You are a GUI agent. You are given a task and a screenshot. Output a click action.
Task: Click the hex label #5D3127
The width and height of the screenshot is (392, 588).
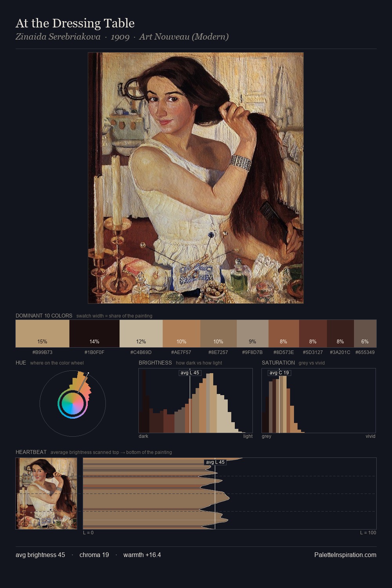click(x=313, y=352)
